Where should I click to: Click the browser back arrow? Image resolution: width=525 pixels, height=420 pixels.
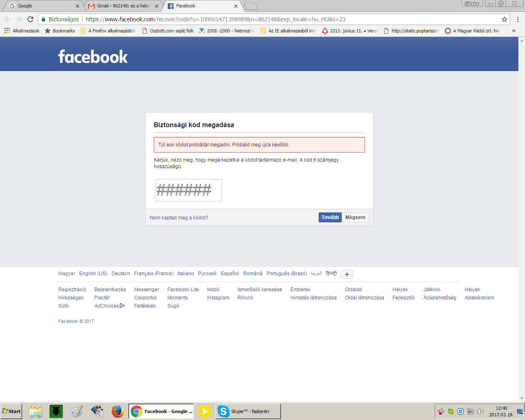tap(7, 19)
